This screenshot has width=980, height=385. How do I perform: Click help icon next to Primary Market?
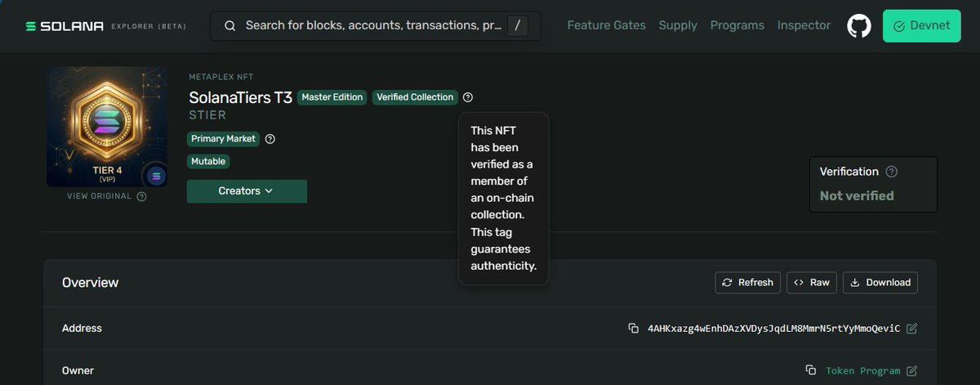[270, 139]
